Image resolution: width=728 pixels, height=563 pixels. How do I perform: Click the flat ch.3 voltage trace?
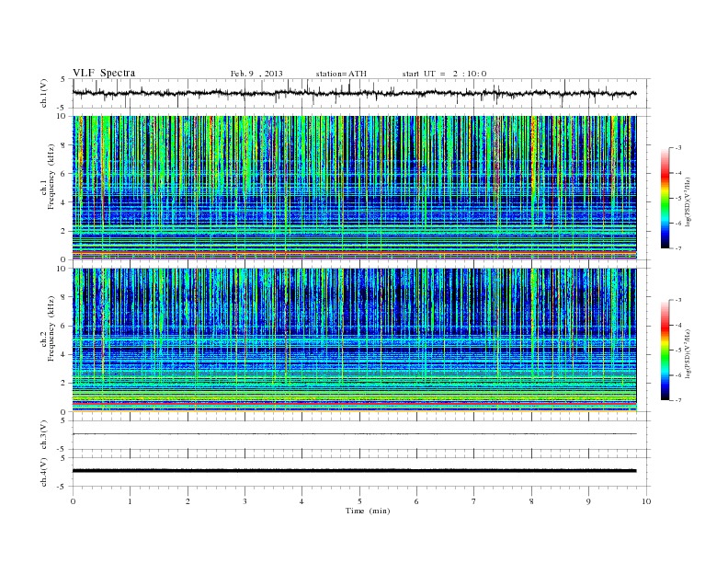tap(354, 434)
